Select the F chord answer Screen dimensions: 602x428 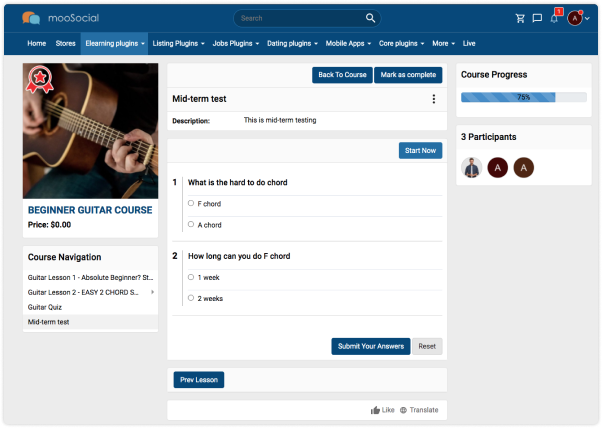[x=191, y=203]
